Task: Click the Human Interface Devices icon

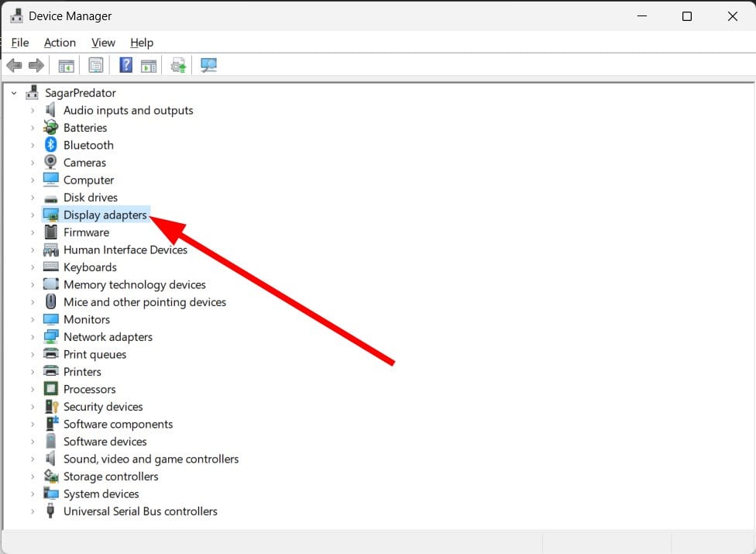Action: [x=50, y=249]
